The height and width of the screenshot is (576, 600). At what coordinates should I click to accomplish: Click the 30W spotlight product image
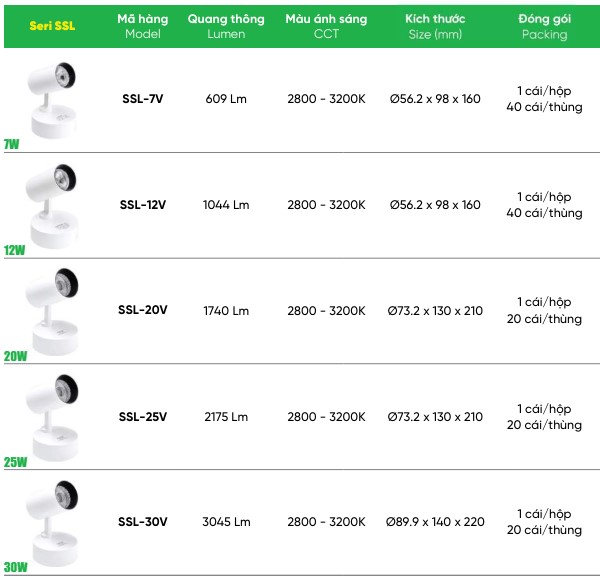tap(52, 524)
